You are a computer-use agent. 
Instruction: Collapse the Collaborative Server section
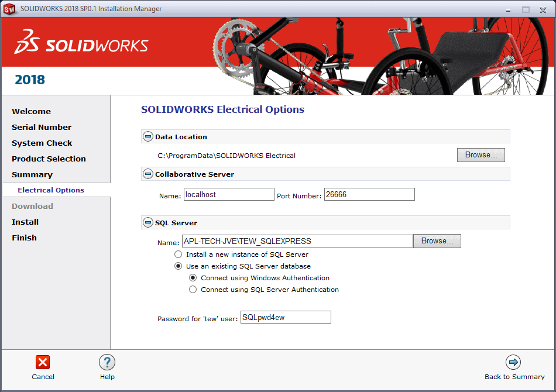pyautogui.click(x=148, y=174)
